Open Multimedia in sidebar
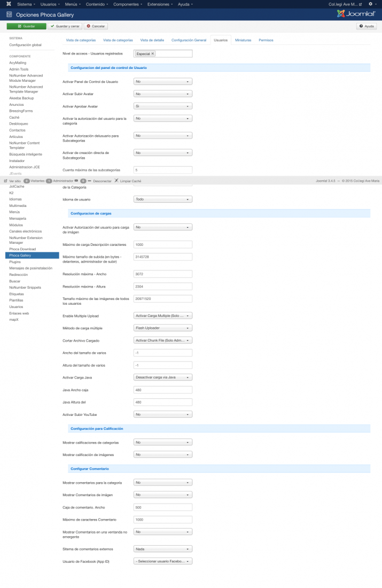Image resolution: width=382 pixels, height=588 pixels. [x=18, y=206]
